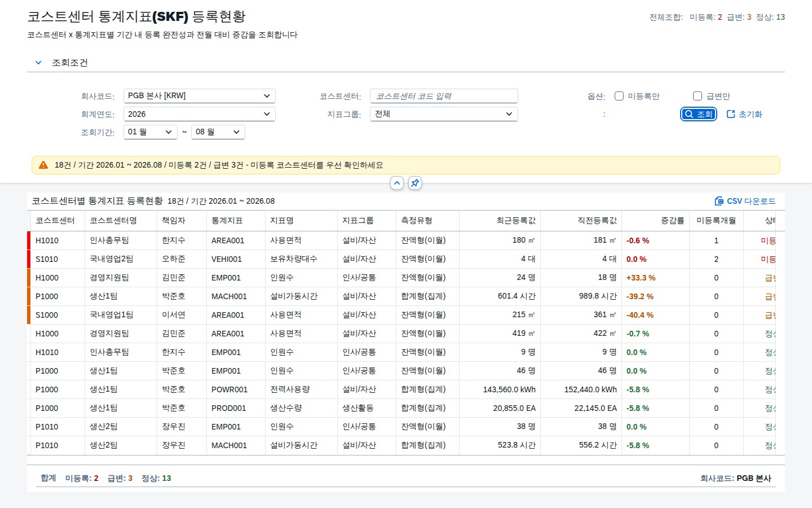Click the 556.2 시간 previous value
The height and width of the screenshot is (508, 812).
[598, 445]
